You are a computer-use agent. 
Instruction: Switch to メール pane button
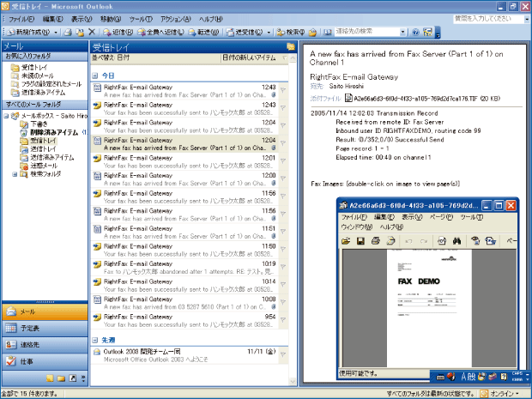45,311
